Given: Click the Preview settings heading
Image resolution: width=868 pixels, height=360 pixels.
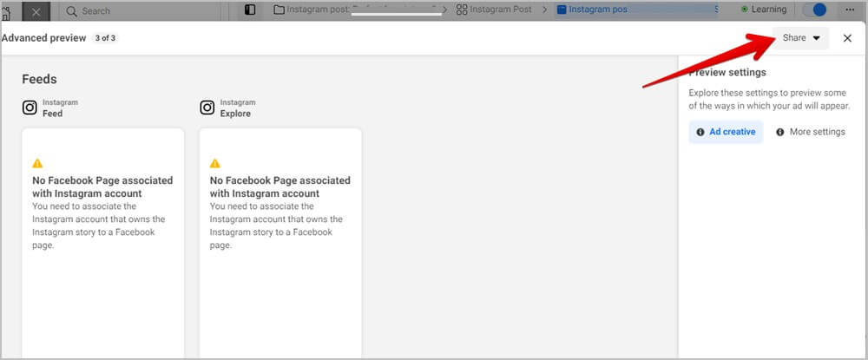Looking at the screenshot, I should 727,73.
